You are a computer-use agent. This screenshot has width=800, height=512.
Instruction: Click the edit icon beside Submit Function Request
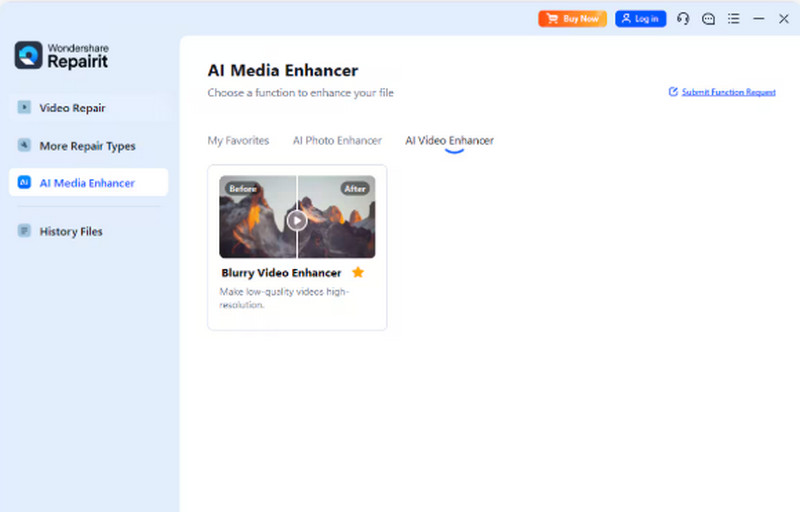click(673, 92)
